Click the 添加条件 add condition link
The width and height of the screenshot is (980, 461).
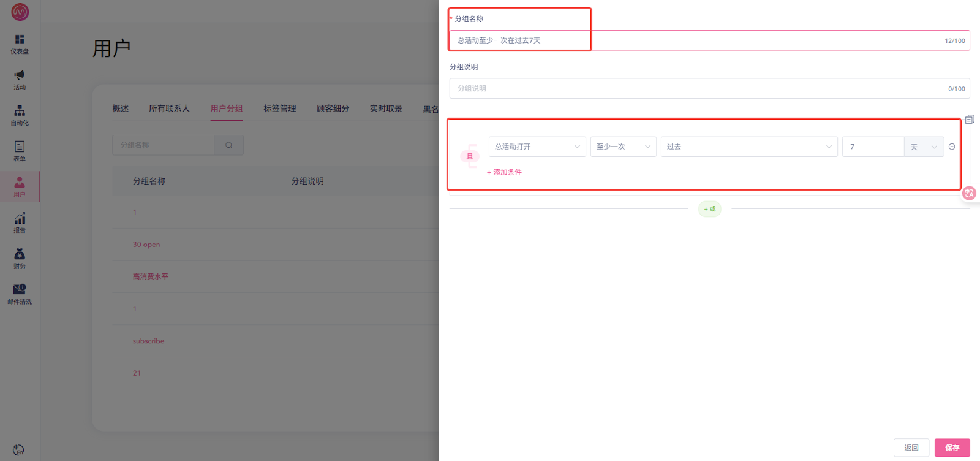point(504,172)
